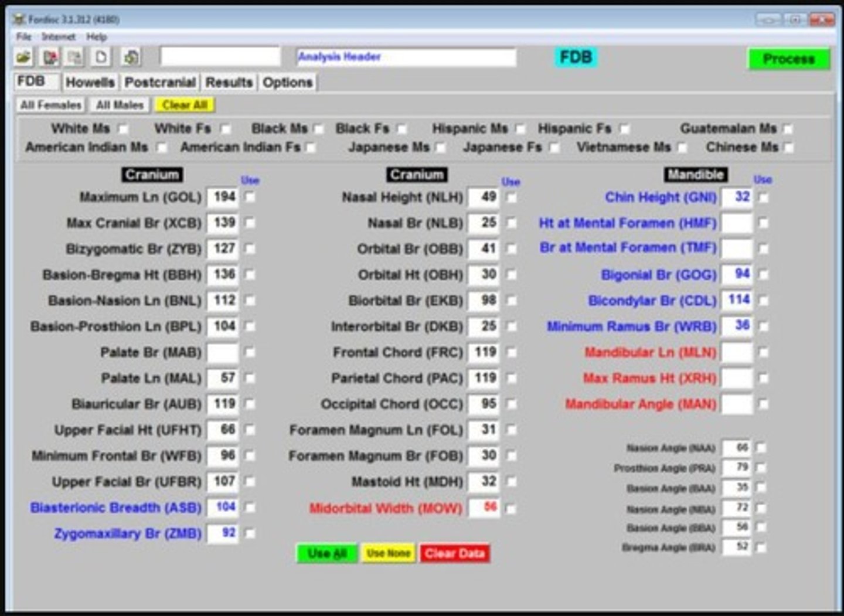Image resolution: width=844 pixels, height=616 pixels.
Task: Check the Black Ms group checkbox
Action: tap(318, 129)
